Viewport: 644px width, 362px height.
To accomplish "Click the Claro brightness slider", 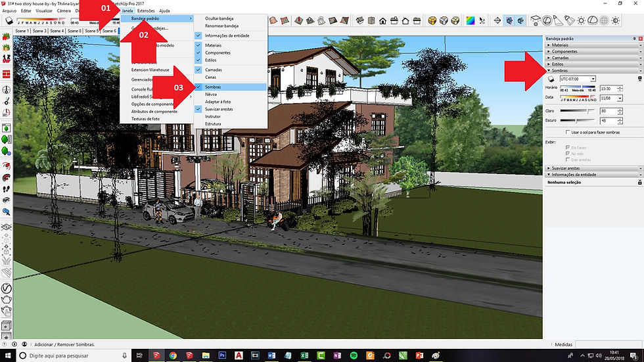I will (x=578, y=111).
